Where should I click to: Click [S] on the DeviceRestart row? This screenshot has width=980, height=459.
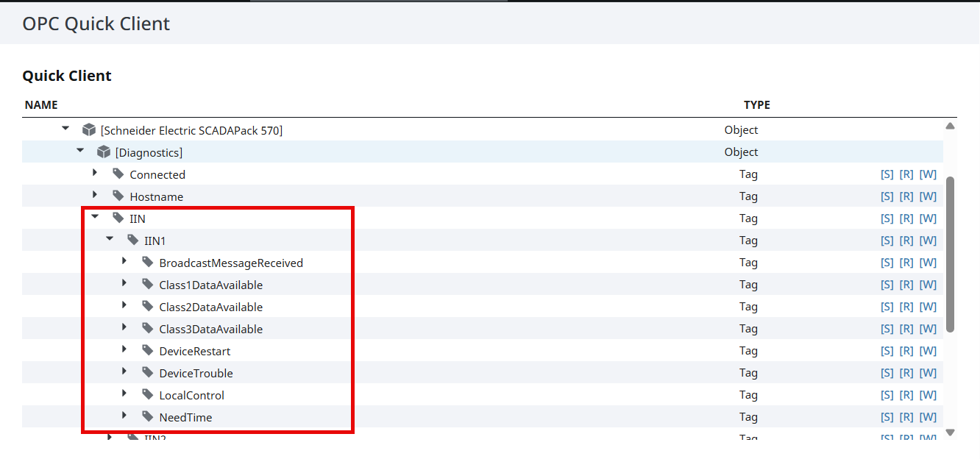tap(887, 351)
